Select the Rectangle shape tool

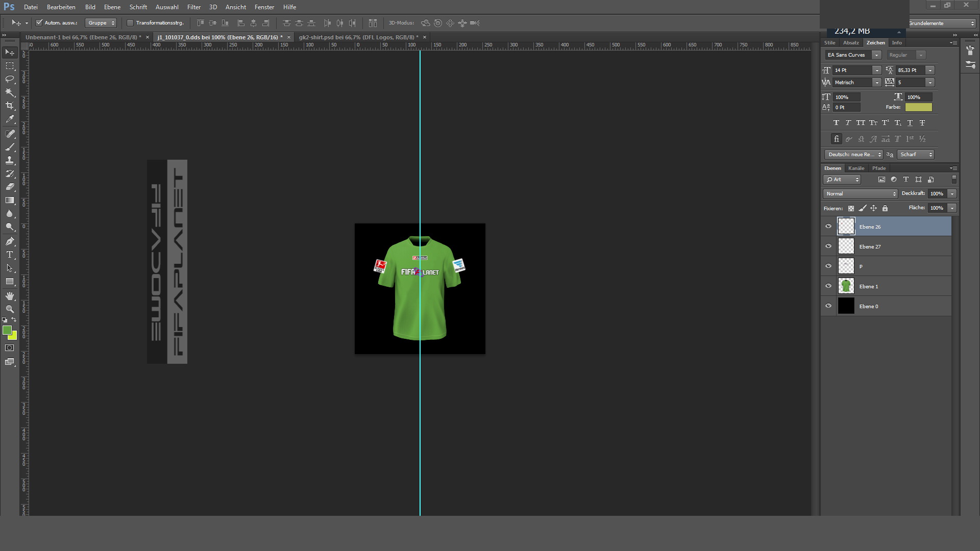(10, 281)
